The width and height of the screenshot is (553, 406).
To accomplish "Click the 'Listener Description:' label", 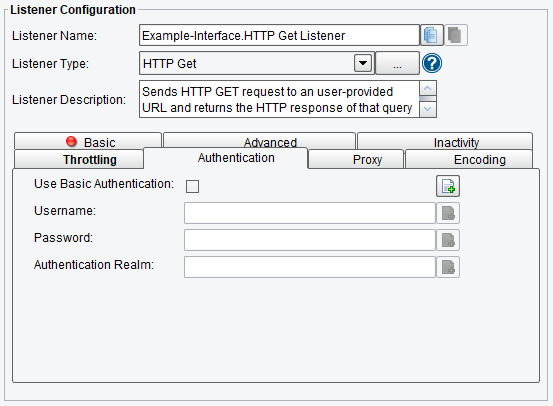I will tap(69, 100).
